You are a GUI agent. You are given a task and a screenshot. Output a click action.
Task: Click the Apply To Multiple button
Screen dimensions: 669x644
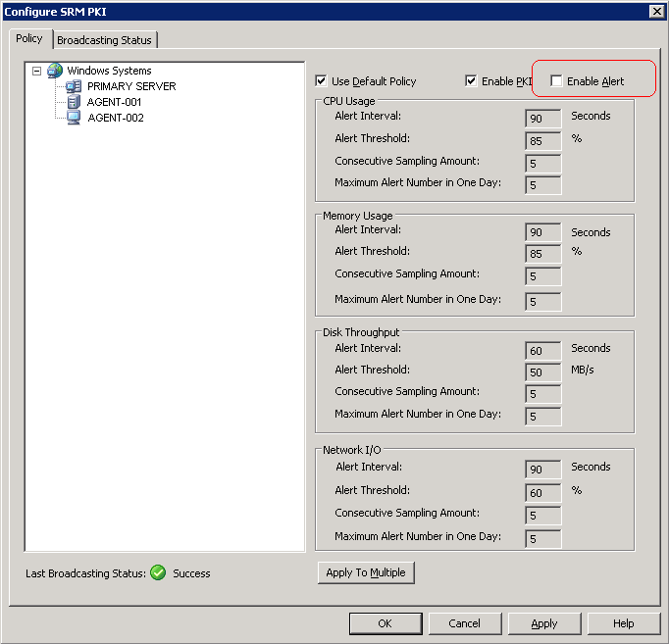click(366, 572)
